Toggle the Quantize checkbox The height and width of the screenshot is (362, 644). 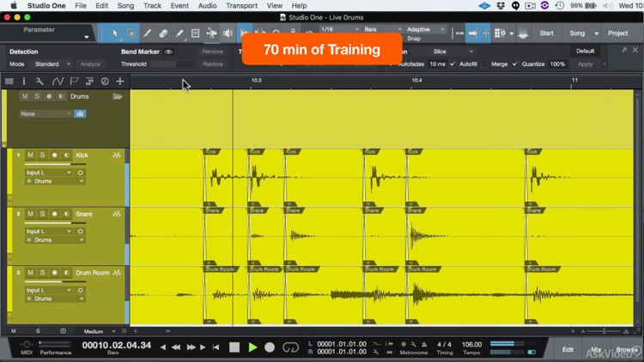pyautogui.click(x=515, y=64)
